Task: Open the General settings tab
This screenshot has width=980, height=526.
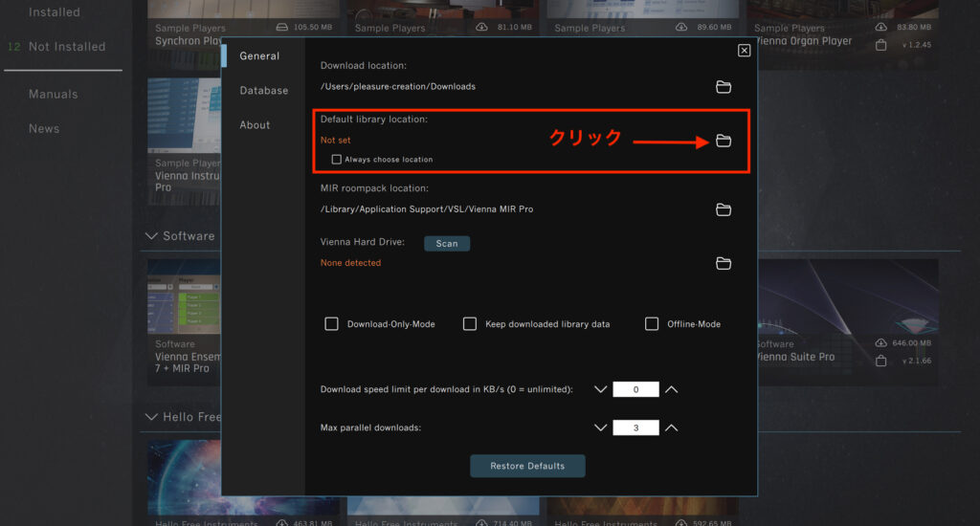Action: [259, 56]
